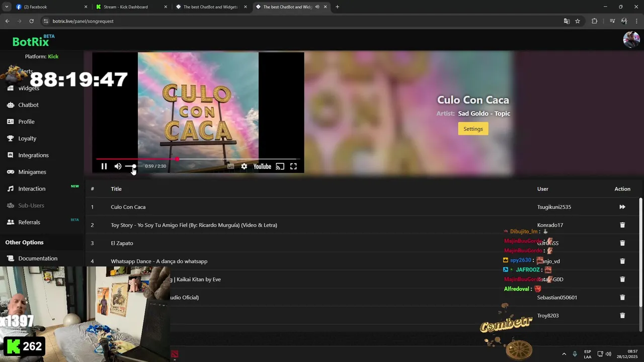This screenshot has width=644, height=362.
Task: Click Title column header
Action: (x=116, y=189)
